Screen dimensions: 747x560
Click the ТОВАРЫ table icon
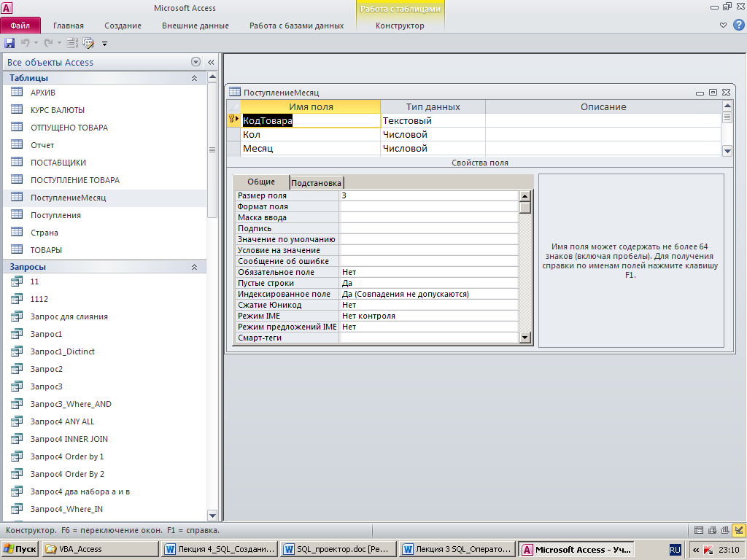pos(17,249)
